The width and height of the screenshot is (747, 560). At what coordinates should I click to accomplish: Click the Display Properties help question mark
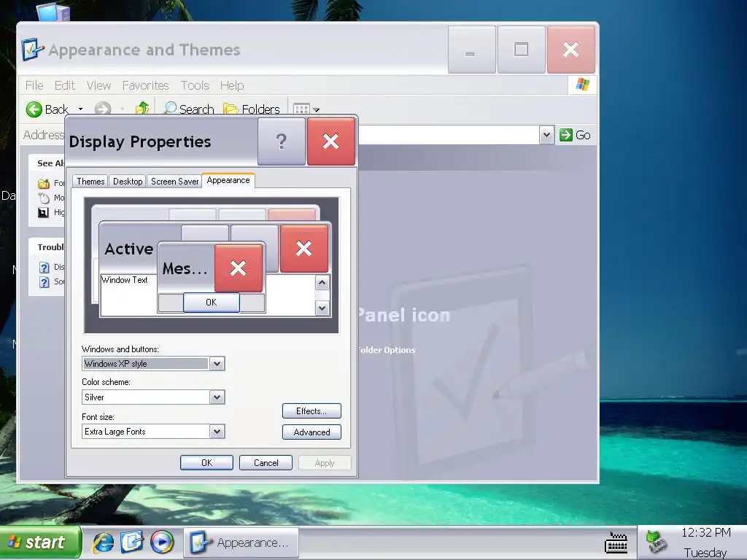tap(282, 141)
